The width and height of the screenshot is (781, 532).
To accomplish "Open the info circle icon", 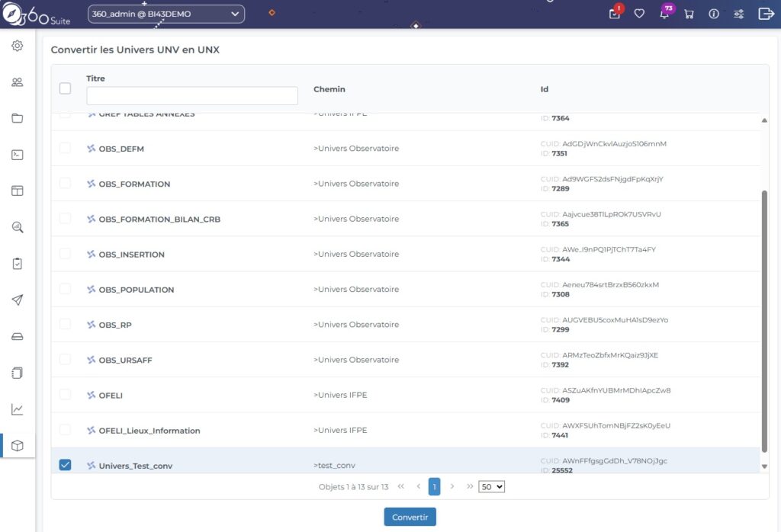I will point(714,14).
